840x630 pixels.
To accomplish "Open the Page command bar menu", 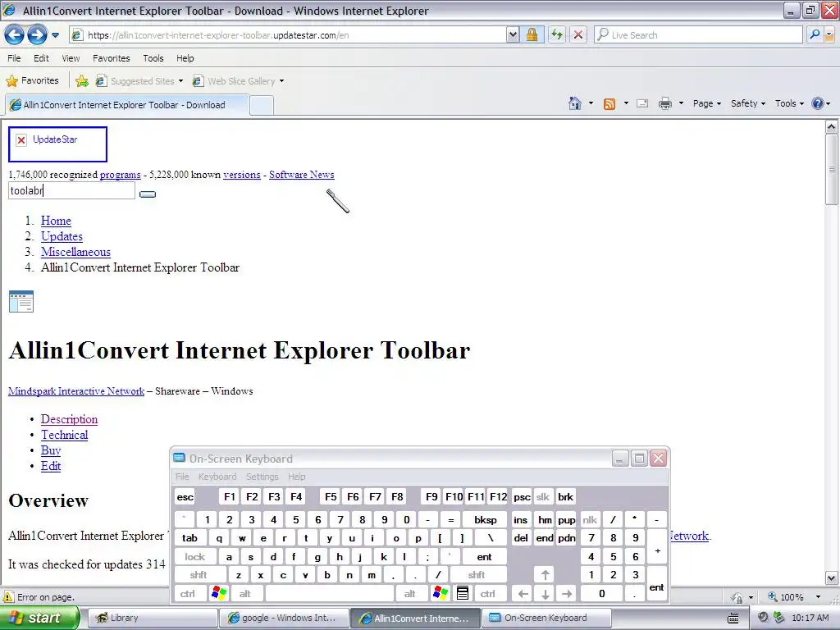I will [x=706, y=103].
